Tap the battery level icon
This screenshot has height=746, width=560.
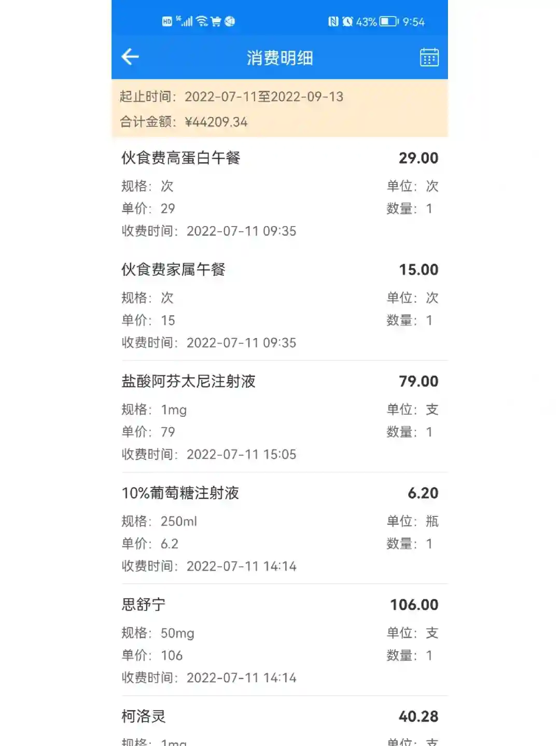click(389, 21)
